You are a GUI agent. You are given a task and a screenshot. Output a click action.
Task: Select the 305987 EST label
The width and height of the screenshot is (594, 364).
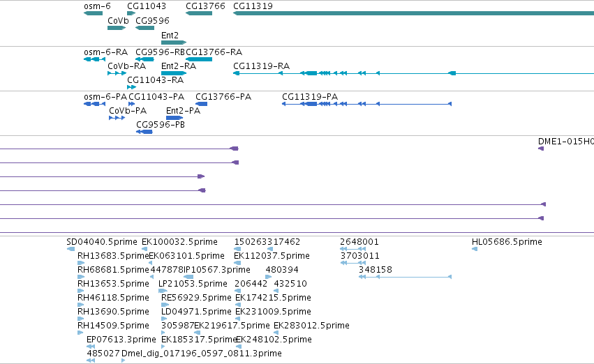(x=178, y=326)
